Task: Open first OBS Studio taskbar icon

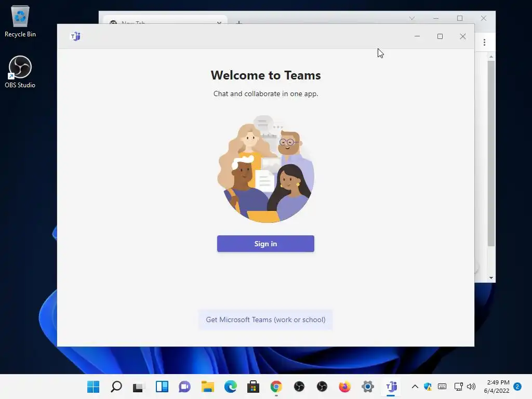Action: [x=299, y=387]
